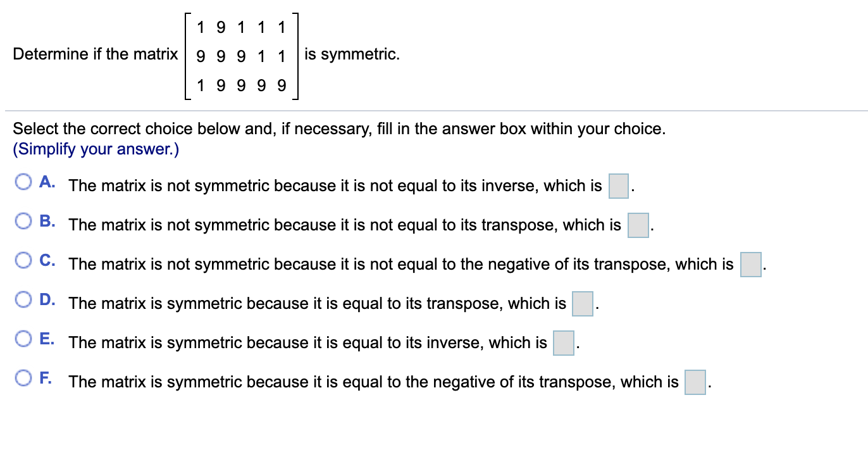Select radio button for choice F
The height and width of the screenshot is (476, 868).
[x=23, y=377]
